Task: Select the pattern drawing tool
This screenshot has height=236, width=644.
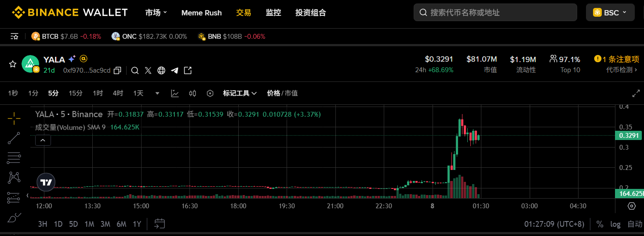Action: [x=14, y=177]
